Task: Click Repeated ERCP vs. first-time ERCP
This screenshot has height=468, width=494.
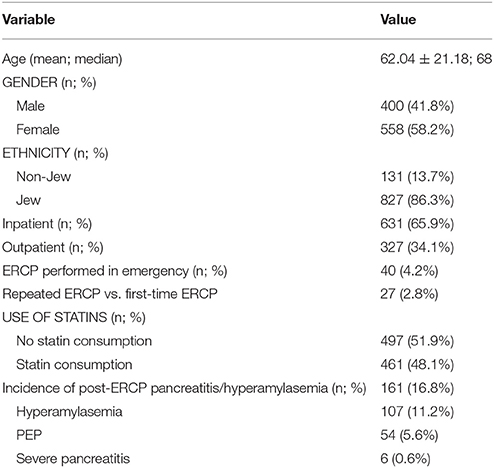Action: [x=110, y=294]
